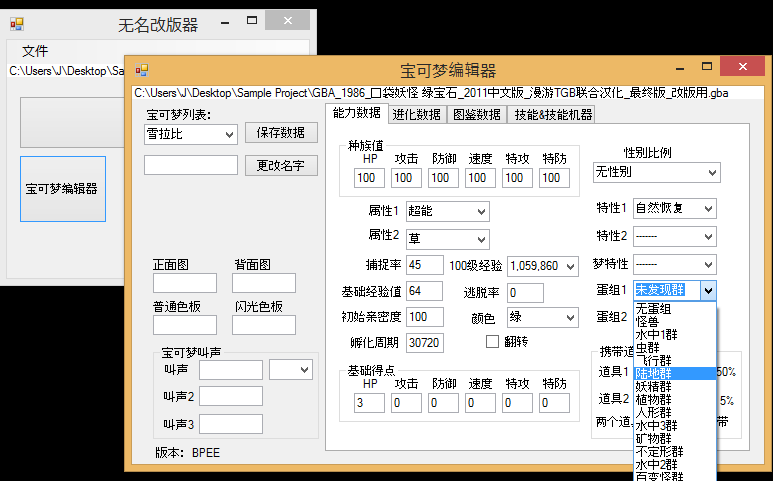Minimize the 宝可梦编辑器 window

[x=680, y=68]
